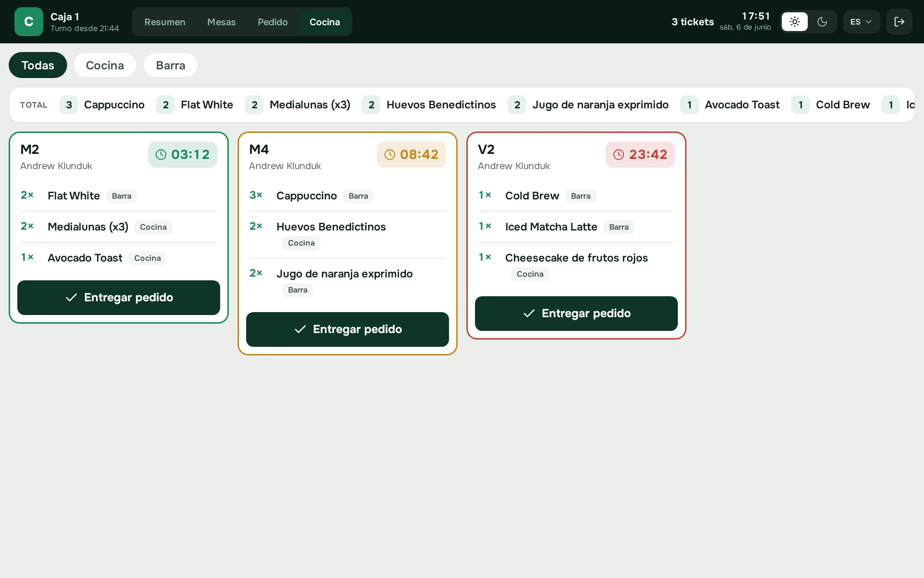This screenshot has width=924, height=578.
Task: Click the TOTAL label
Action: (x=34, y=105)
